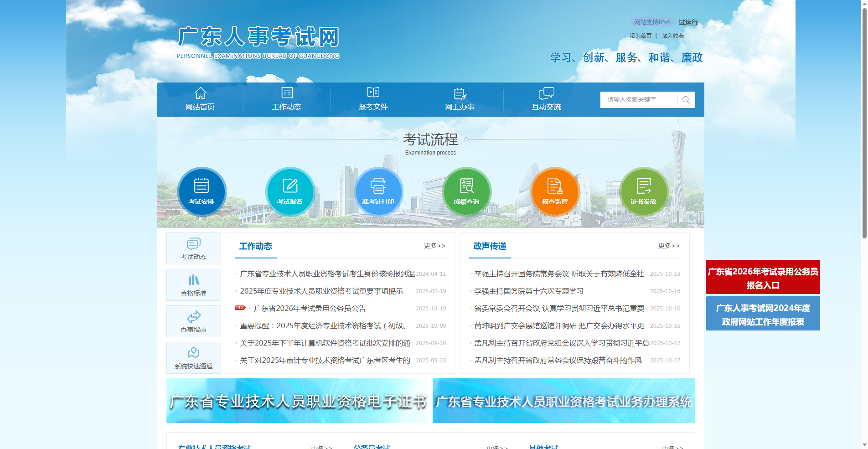Click the search magnifier icon
Screen dimensions: 868x449
pos(686,99)
